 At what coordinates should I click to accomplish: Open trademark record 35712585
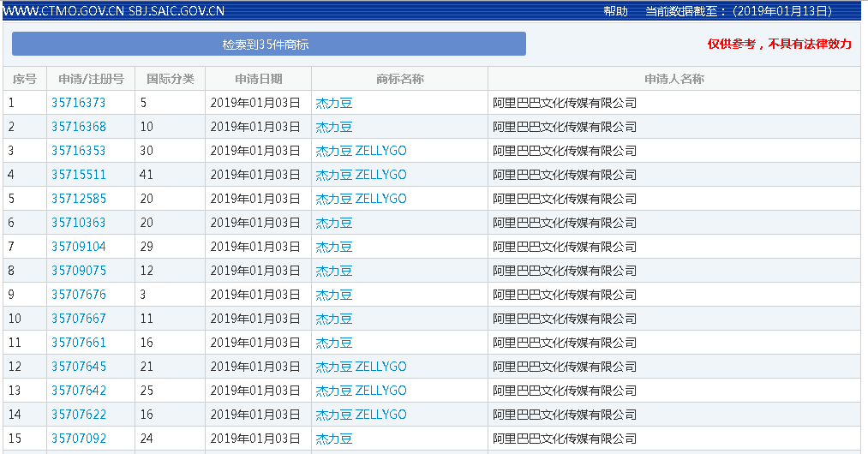(79, 199)
